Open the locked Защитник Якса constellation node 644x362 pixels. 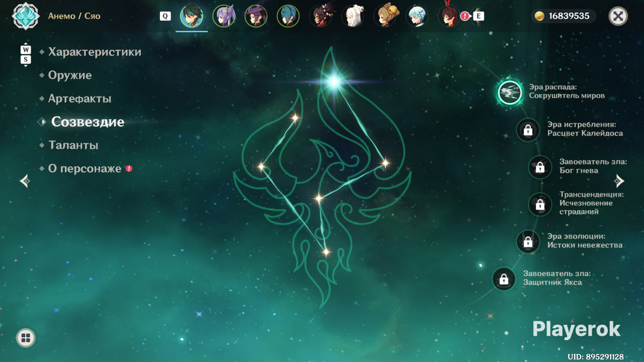(x=504, y=279)
